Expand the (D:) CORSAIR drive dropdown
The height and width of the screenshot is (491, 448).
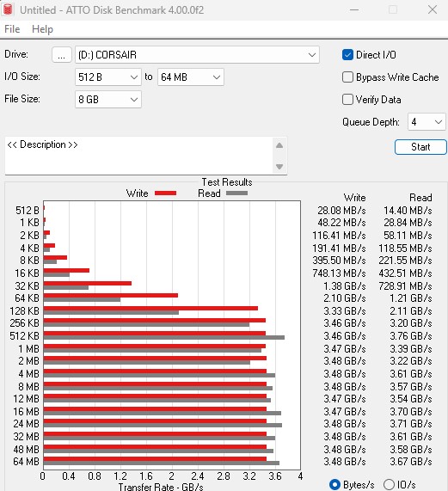pyautogui.click(x=197, y=55)
